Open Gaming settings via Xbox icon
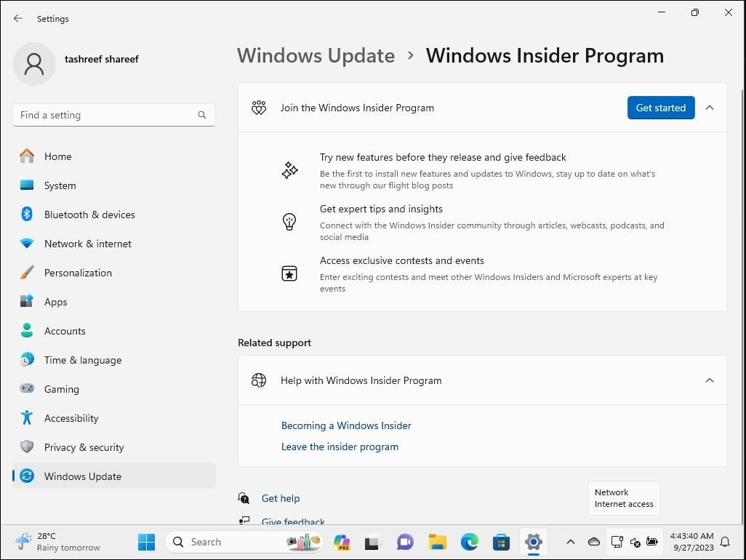Viewport: 746px width, 560px height. 27,389
